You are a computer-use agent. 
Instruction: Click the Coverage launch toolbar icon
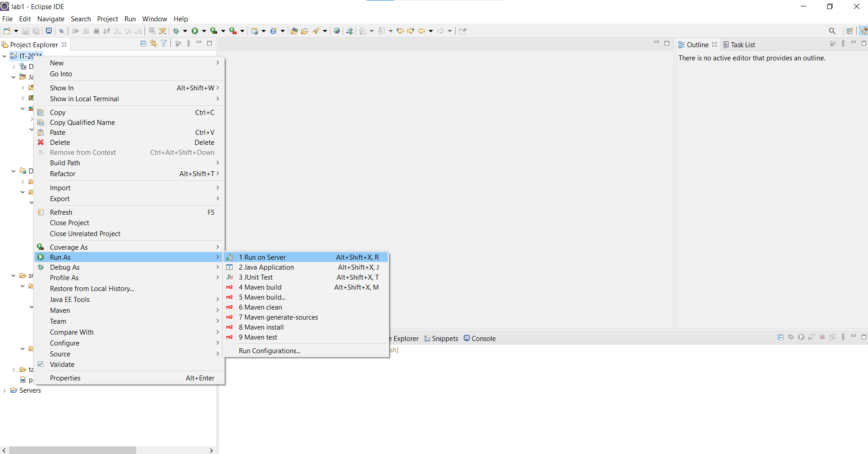point(213,31)
